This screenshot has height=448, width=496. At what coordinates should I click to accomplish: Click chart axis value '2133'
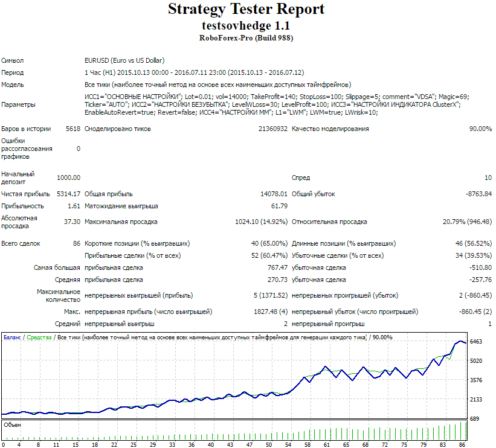tap(476, 399)
